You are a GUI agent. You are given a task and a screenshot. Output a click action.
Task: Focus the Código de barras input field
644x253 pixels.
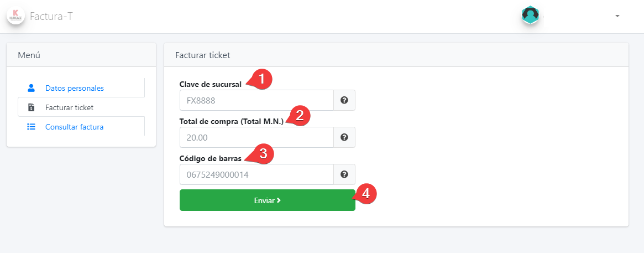click(256, 174)
